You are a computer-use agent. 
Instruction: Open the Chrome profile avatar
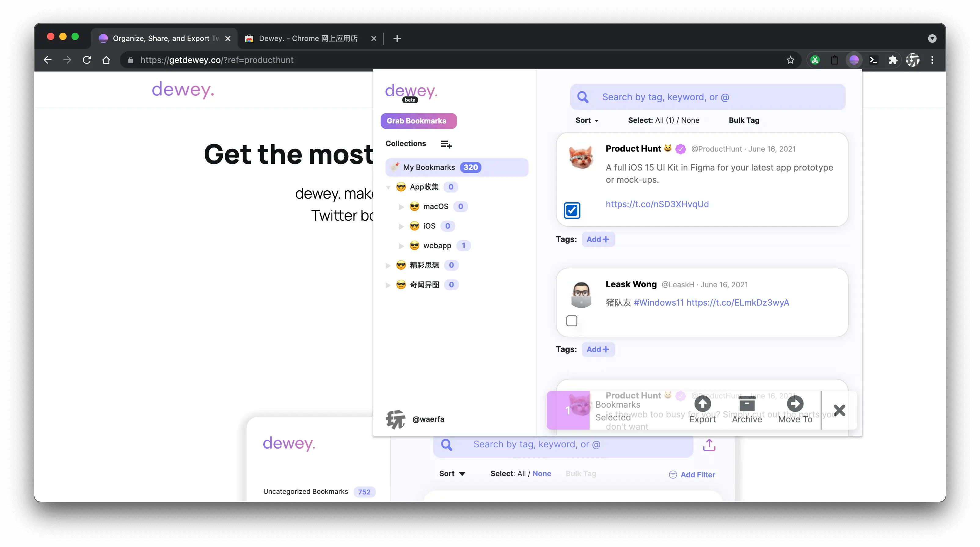point(912,60)
